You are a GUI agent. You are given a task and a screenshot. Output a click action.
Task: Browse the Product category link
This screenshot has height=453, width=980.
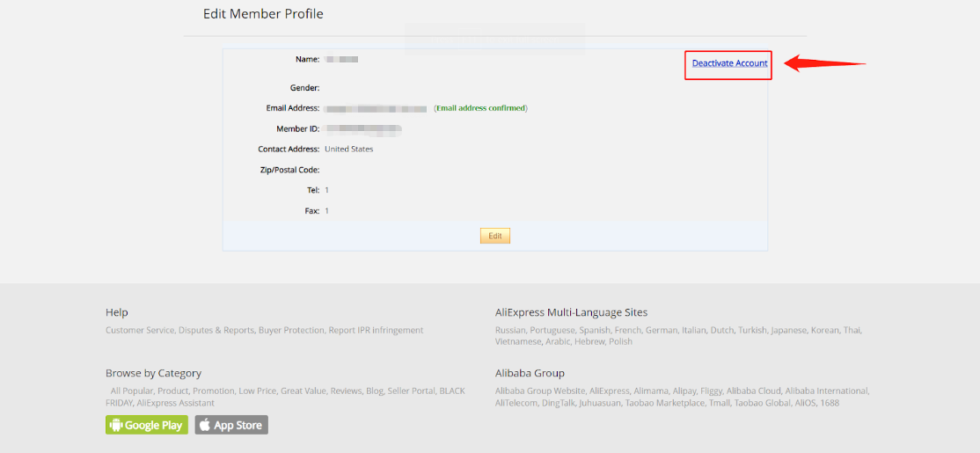click(172, 391)
